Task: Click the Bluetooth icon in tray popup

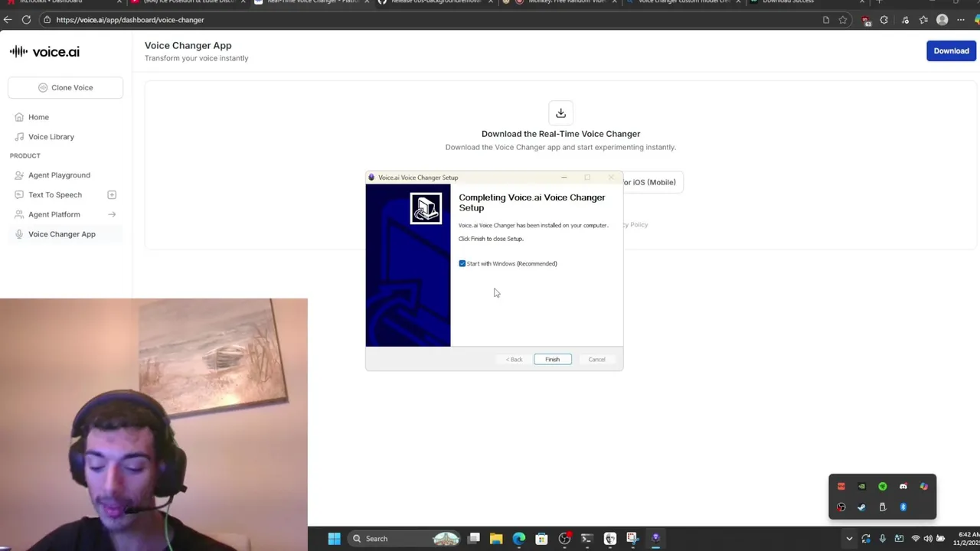Action: pyautogui.click(x=903, y=507)
